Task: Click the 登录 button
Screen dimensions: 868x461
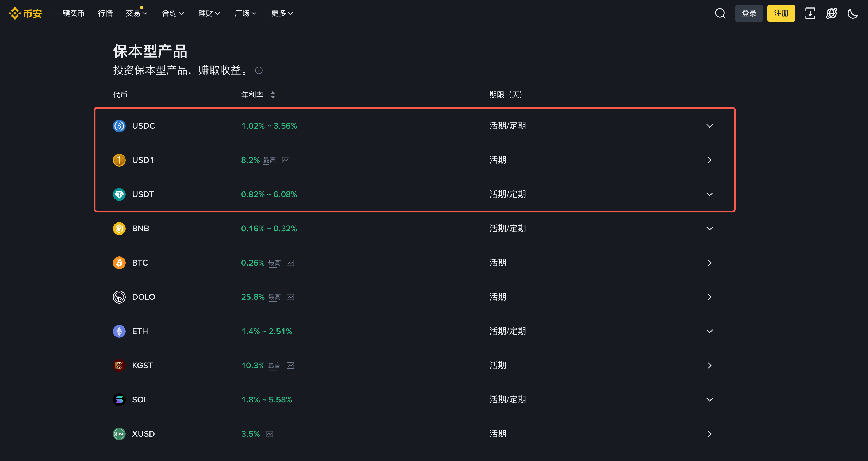Action: coord(749,13)
